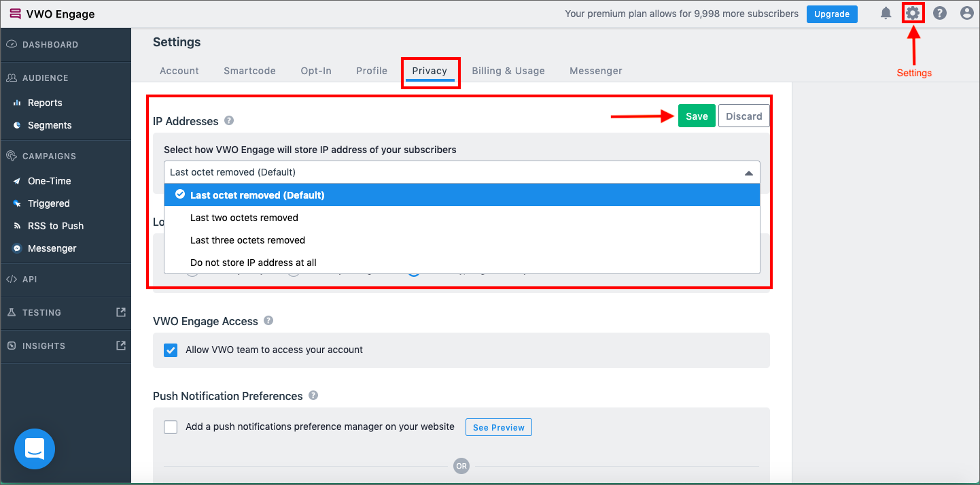Viewport: 980px width, 485px height.
Task: Switch to the Opt-In tab
Action: tap(316, 71)
